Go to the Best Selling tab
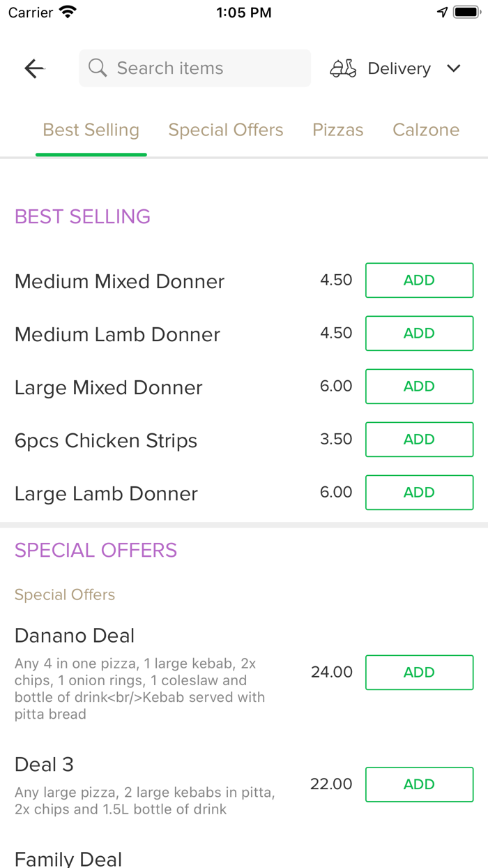This screenshot has width=488, height=868. (91, 130)
